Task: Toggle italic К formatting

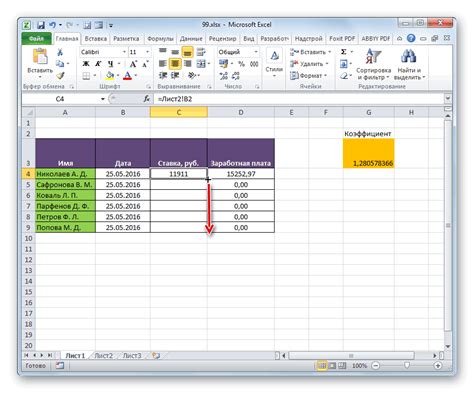Action: (98, 64)
